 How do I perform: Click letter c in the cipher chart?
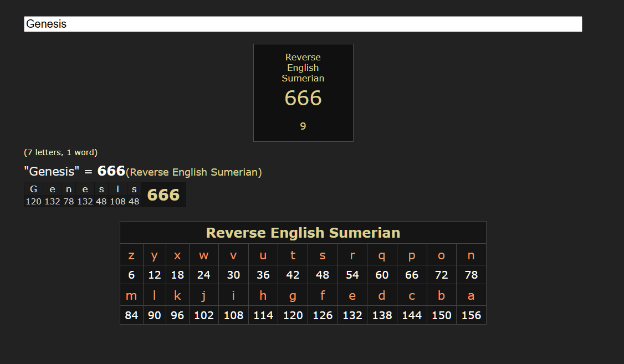pos(412,295)
